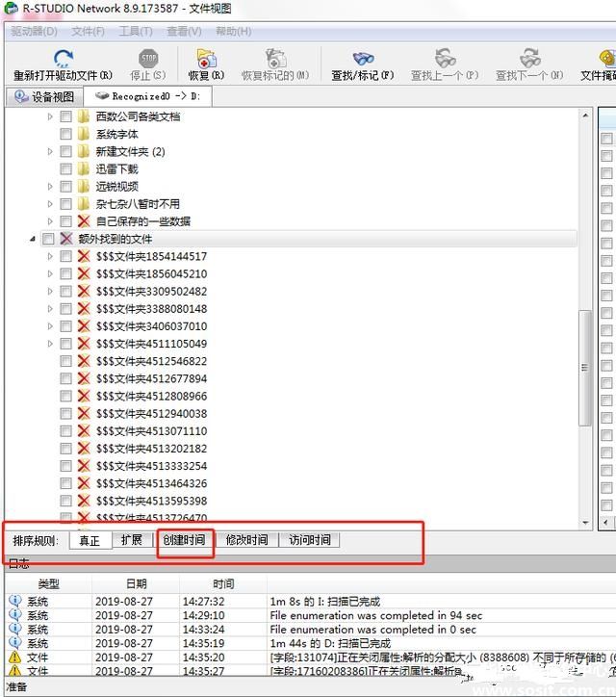Select checkbox for $$$文件夹1854144517
This screenshot has height=697, width=616.
click(x=65, y=256)
